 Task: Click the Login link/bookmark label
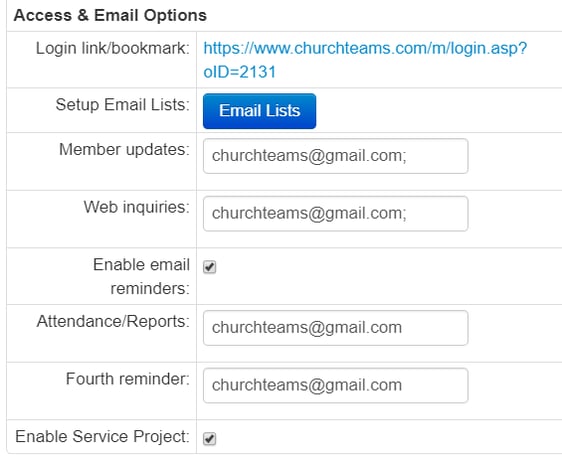click(x=113, y=48)
